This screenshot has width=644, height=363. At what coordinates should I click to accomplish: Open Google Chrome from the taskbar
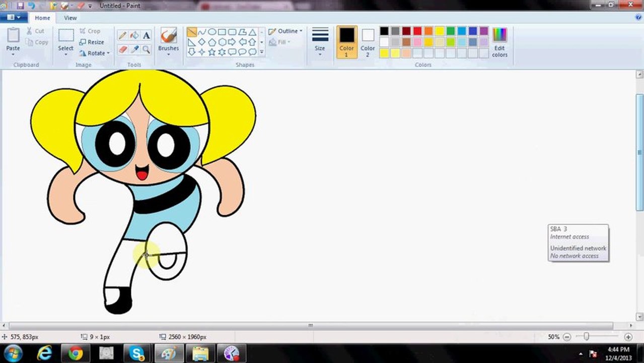(76, 353)
